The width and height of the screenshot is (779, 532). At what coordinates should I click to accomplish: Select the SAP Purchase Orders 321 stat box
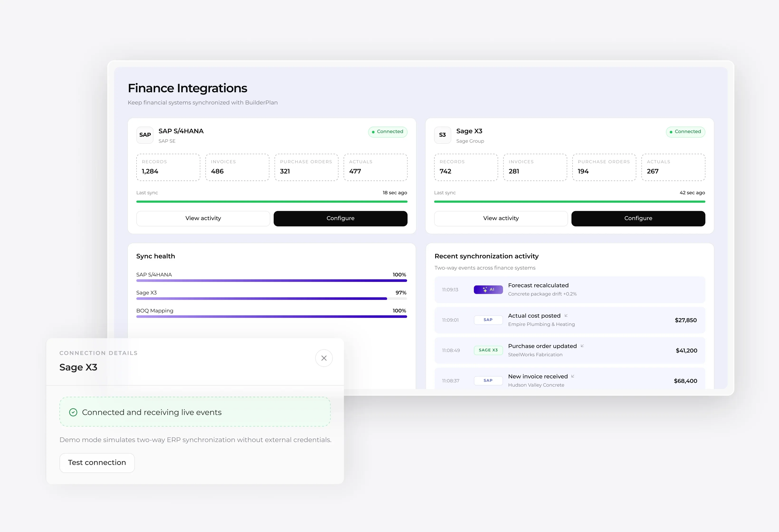pyautogui.click(x=306, y=167)
